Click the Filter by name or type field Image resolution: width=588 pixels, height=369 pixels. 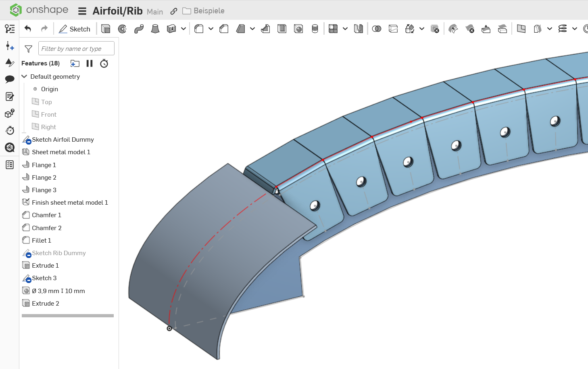pyautogui.click(x=76, y=49)
